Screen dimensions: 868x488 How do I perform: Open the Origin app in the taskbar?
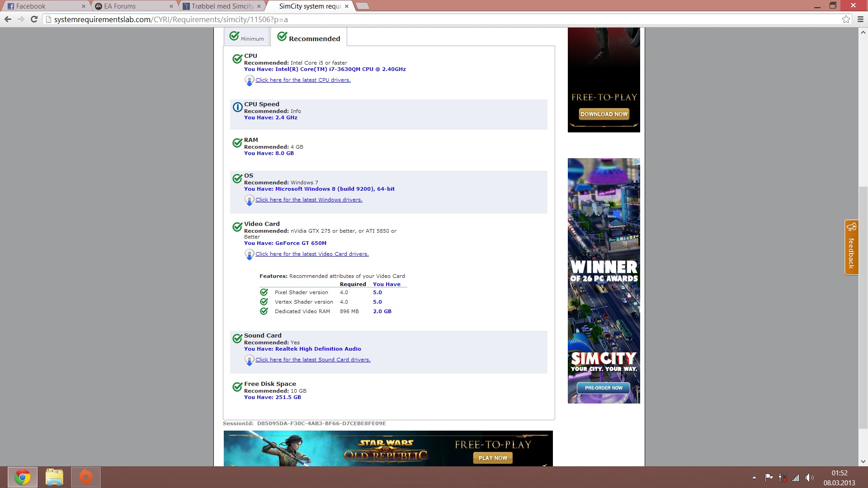point(86,477)
